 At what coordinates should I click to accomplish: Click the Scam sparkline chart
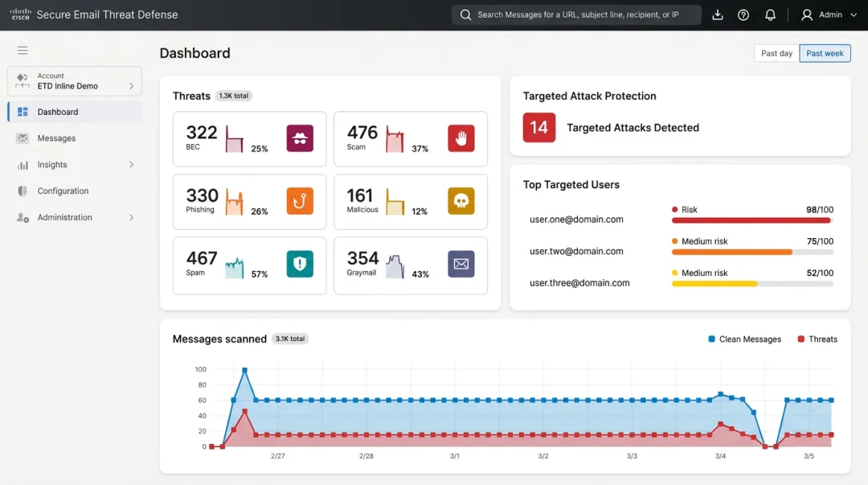(x=395, y=138)
